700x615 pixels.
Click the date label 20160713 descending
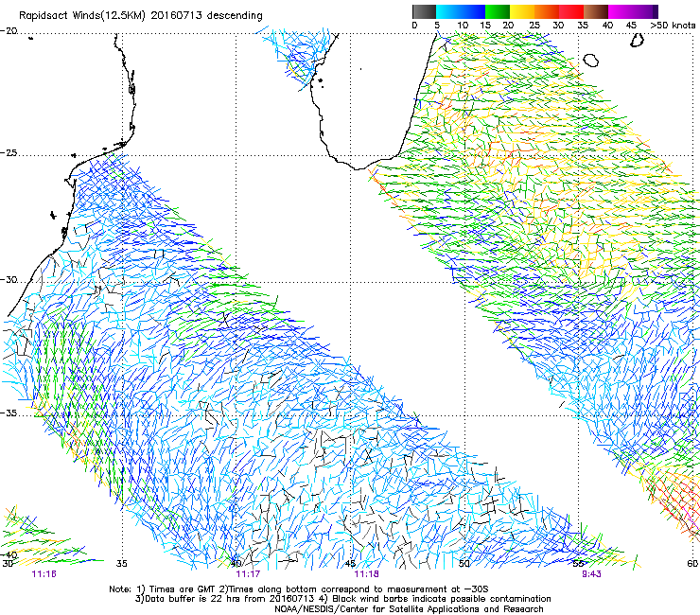[x=207, y=15]
